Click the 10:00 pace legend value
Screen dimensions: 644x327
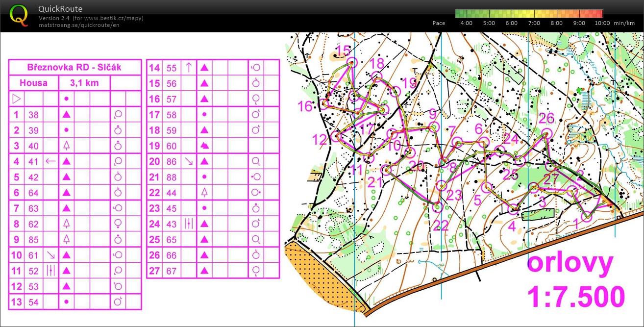(602, 23)
